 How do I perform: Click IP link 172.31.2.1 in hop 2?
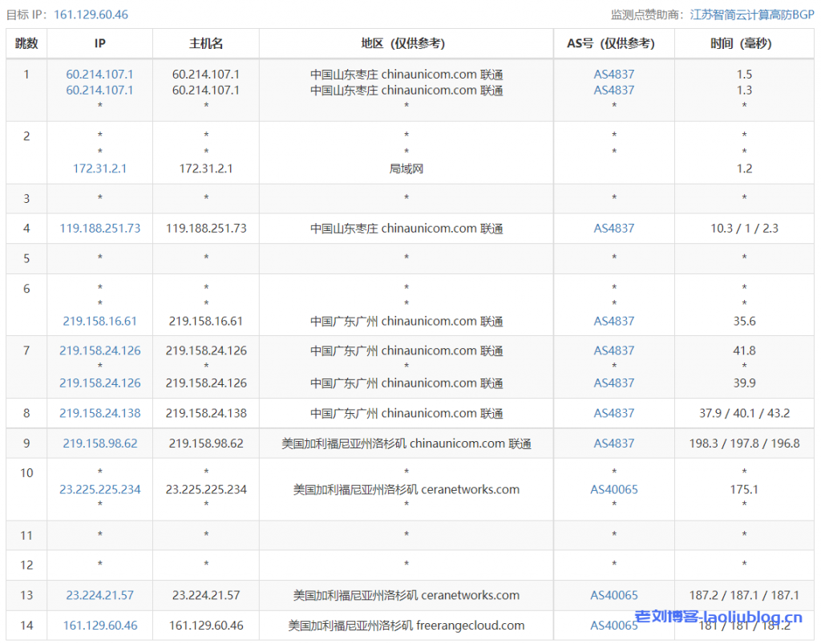(x=99, y=168)
